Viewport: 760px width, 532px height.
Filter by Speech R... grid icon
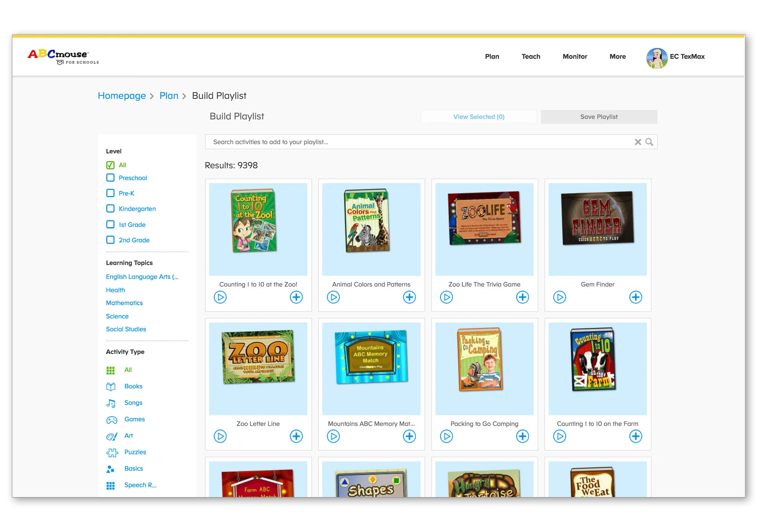[110, 486]
